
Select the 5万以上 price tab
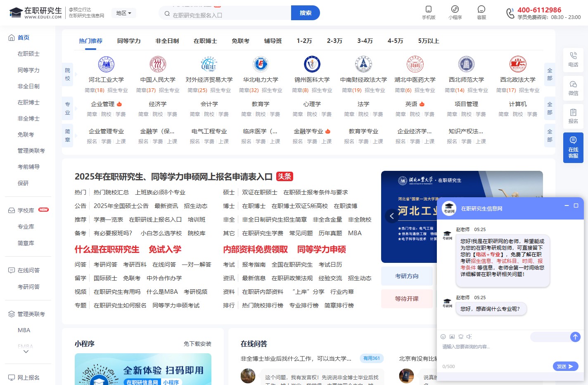click(429, 41)
